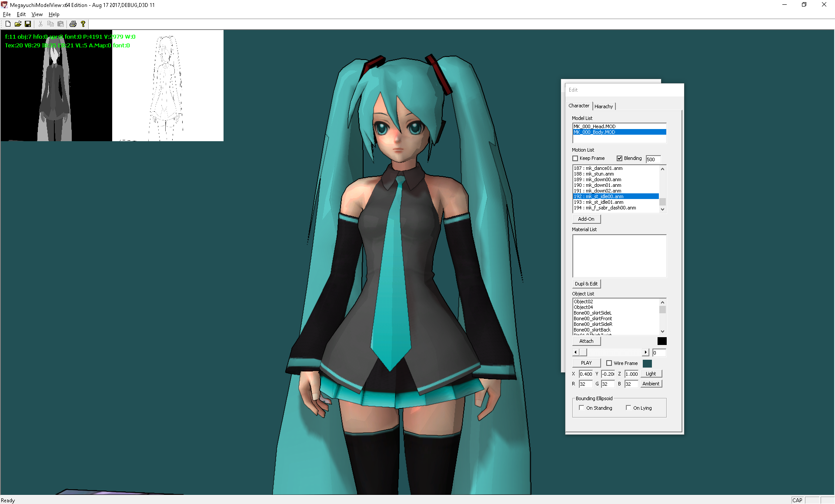Click the Dupl & Edit button

pos(586,284)
